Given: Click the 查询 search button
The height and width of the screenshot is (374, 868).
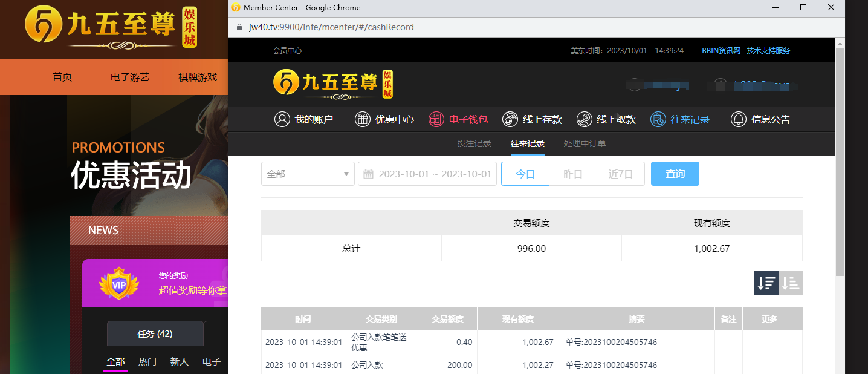Looking at the screenshot, I should coord(675,174).
